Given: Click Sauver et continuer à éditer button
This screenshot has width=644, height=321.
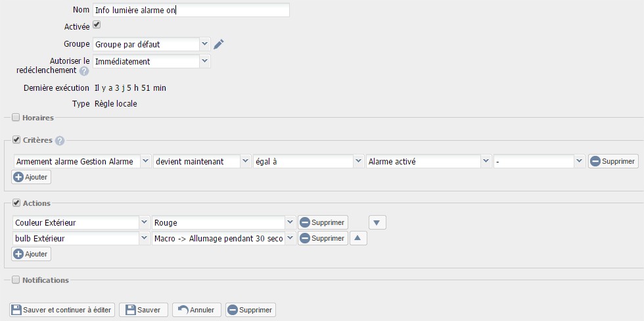Looking at the screenshot, I should 62,310.
